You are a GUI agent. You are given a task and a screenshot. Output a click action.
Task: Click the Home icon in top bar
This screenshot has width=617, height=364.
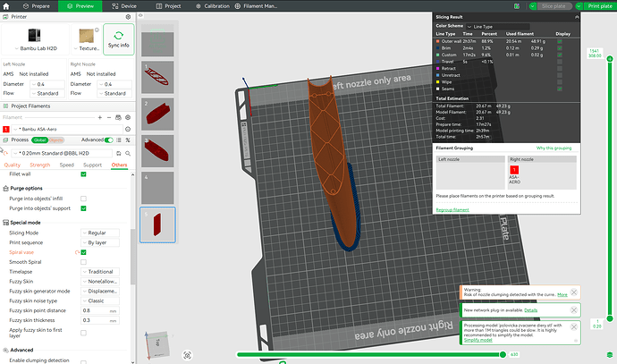click(x=6, y=6)
